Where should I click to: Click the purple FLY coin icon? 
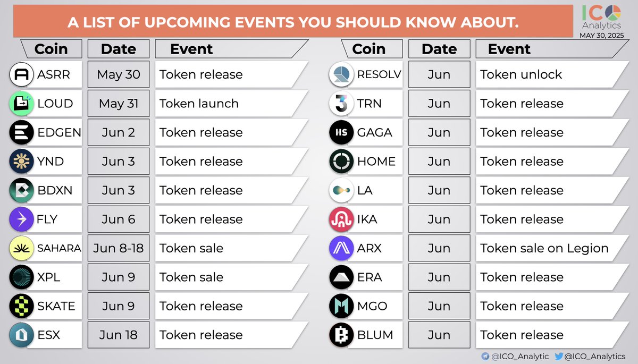22,219
